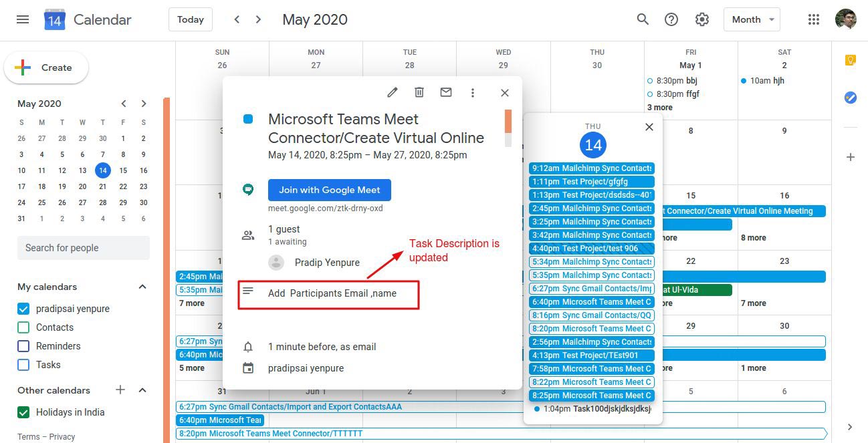This screenshot has width=868, height=443.
Task: Email guests with the envelope icon
Action: (446, 93)
